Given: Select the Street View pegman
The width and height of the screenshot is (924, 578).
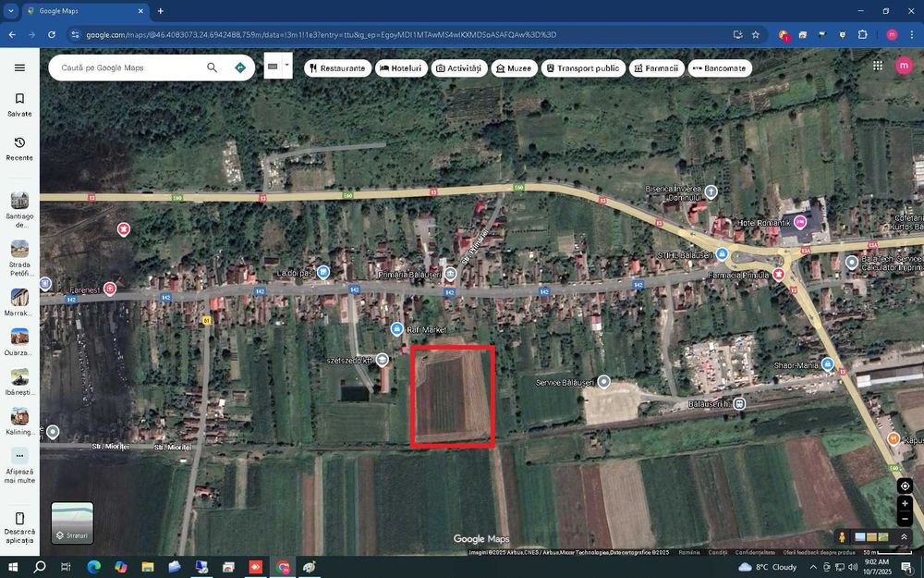Looking at the screenshot, I should [x=842, y=537].
